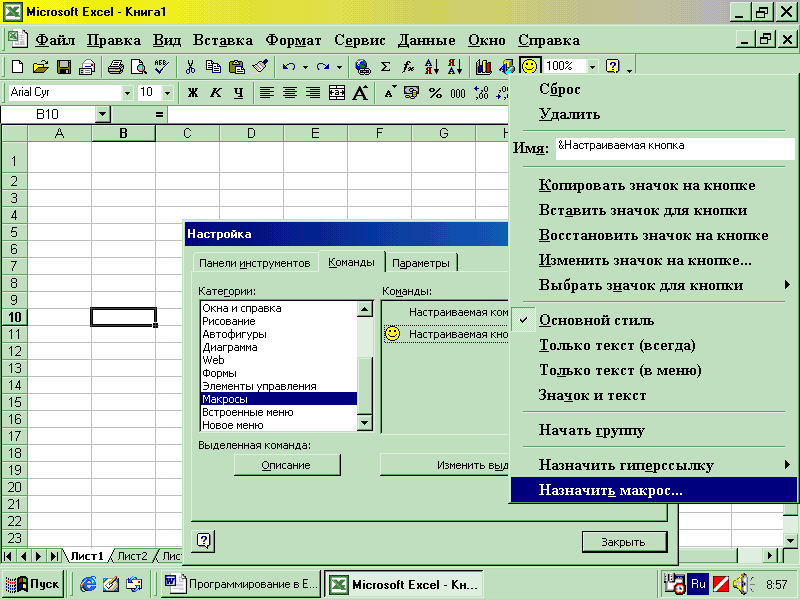Click the Закрыть button in dialog
The width and height of the screenshot is (800, 600).
[x=624, y=542]
